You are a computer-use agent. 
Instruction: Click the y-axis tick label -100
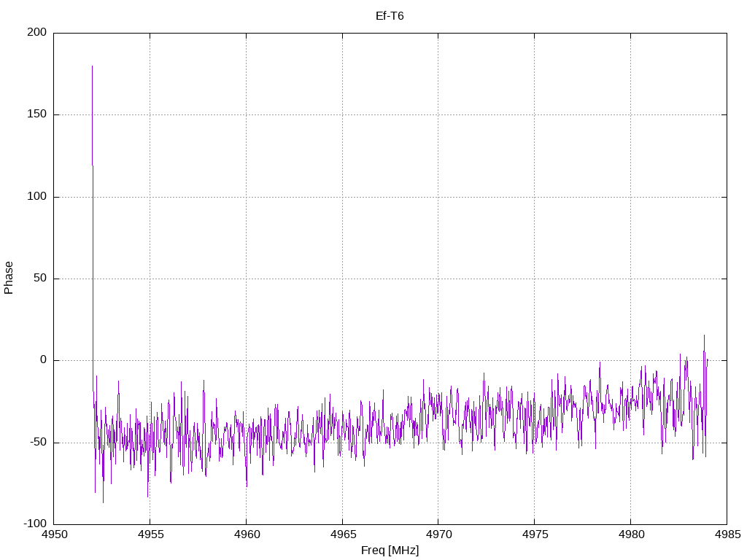point(35,524)
